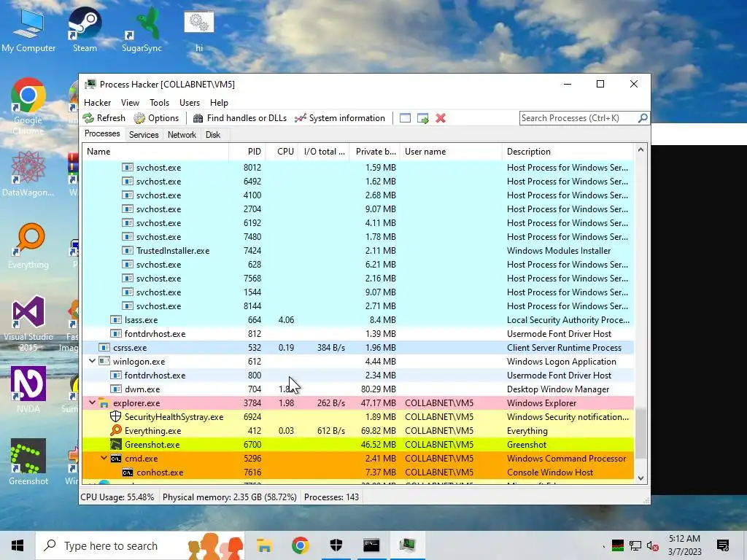The height and width of the screenshot is (560, 747).
Task: Select svchost.exe with PID 628
Action: coord(357,264)
